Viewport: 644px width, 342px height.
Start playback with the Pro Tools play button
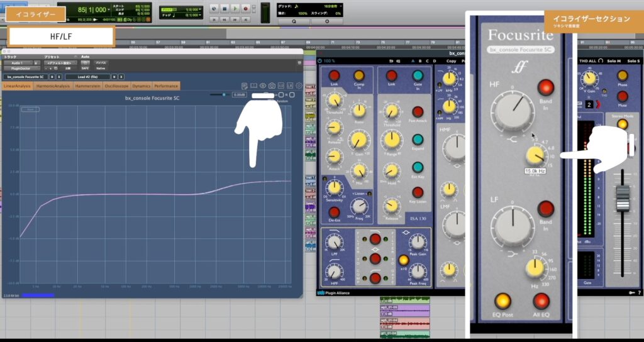[x=235, y=8]
